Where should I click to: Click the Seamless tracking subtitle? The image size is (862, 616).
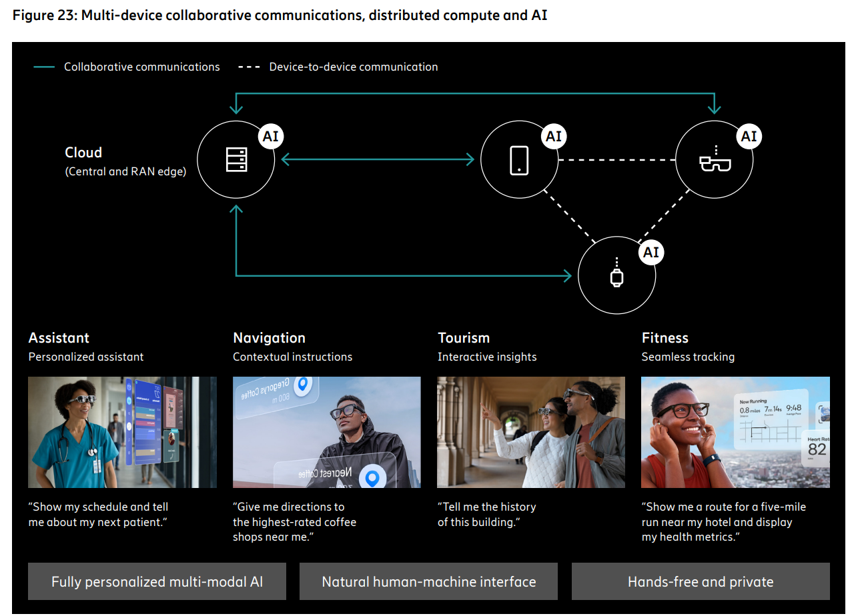688,357
